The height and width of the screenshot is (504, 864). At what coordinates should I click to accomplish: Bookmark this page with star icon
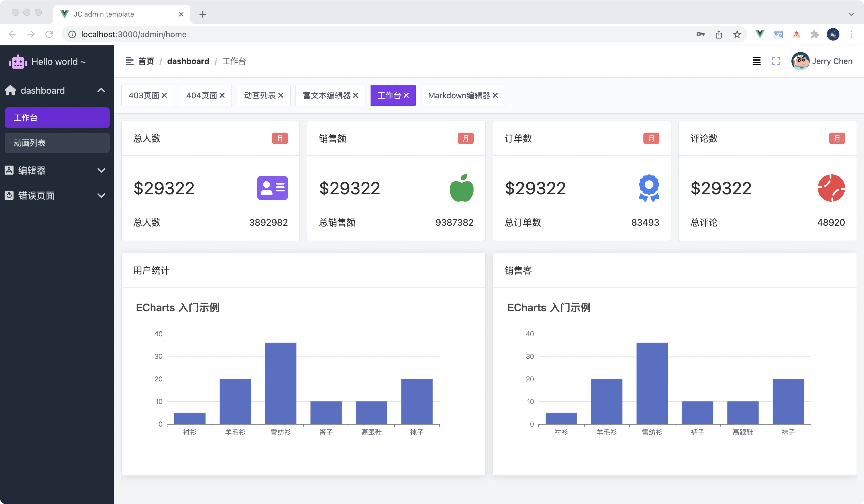click(737, 34)
